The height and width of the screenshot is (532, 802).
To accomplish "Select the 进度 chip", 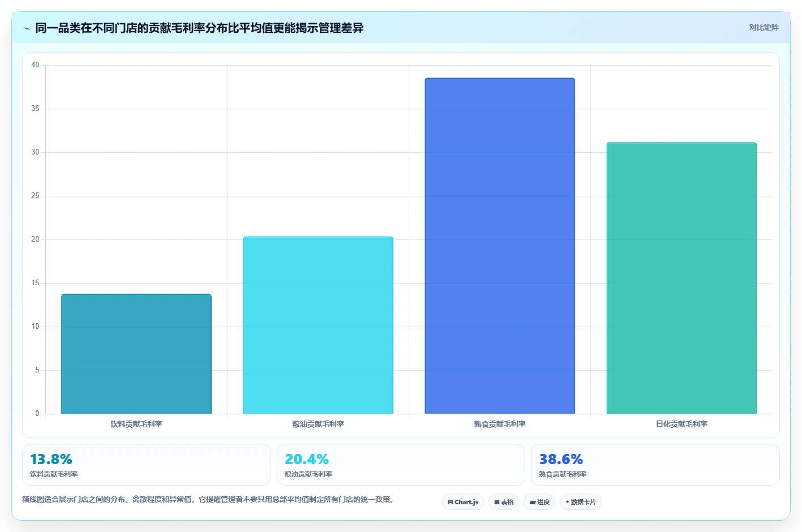I will click(x=539, y=502).
